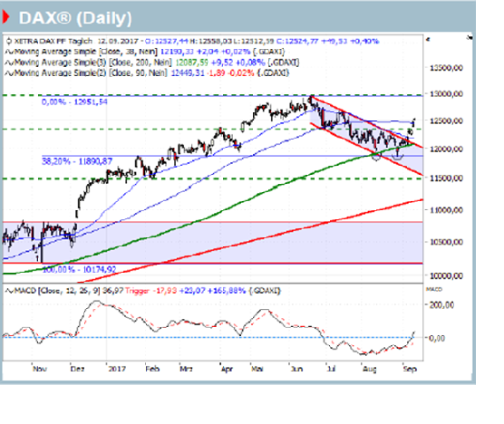The image size is (504, 424).
Task: Click the 0,00 MACD axis label
Action: pos(437,338)
